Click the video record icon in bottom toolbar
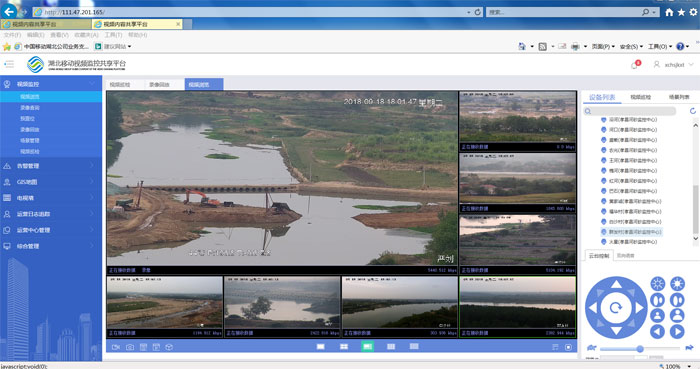 [116, 347]
